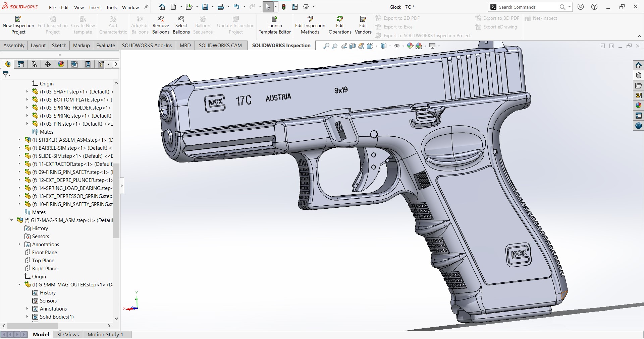Open the ConfigurationManager tab icon
Image resolution: width=644 pixels, height=339 pixels.
click(34, 64)
